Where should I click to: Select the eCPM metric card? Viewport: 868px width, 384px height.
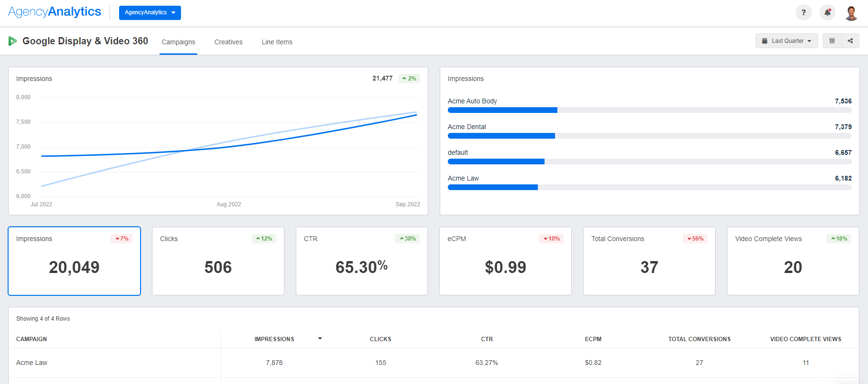coord(505,261)
